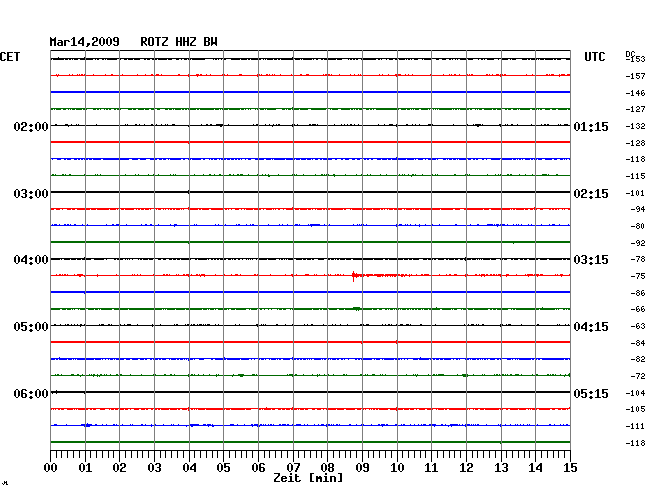Click minute tick label "05"

pos(223,468)
